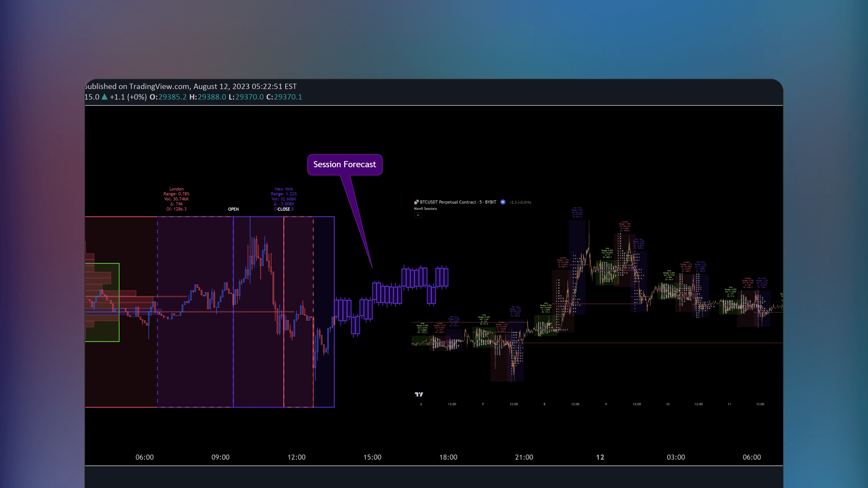Collapse Mxwll Sessions using the chevron button
Screen dimensions: 868x488
[418, 215]
